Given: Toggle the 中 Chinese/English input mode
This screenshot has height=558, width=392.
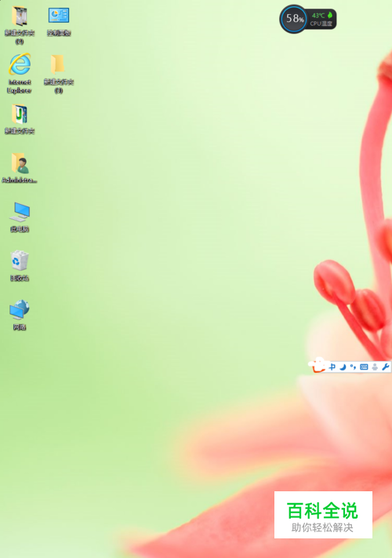Looking at the screenshot, I should tap(332, 367).
